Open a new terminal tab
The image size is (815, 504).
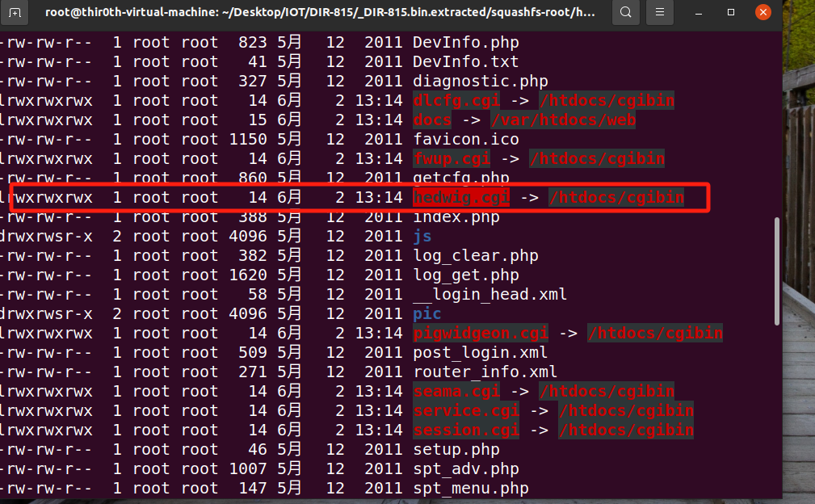[x=14, y=12]
